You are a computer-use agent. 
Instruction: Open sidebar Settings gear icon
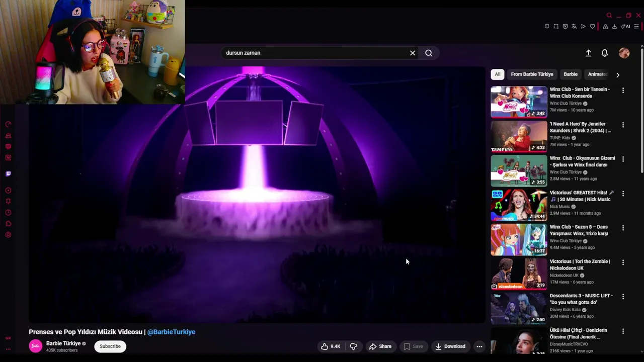[8, 235]
